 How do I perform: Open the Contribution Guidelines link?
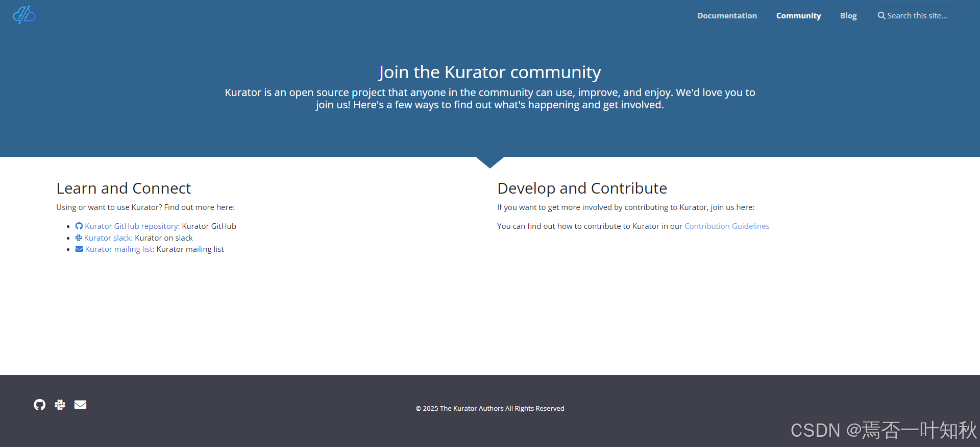727,226
